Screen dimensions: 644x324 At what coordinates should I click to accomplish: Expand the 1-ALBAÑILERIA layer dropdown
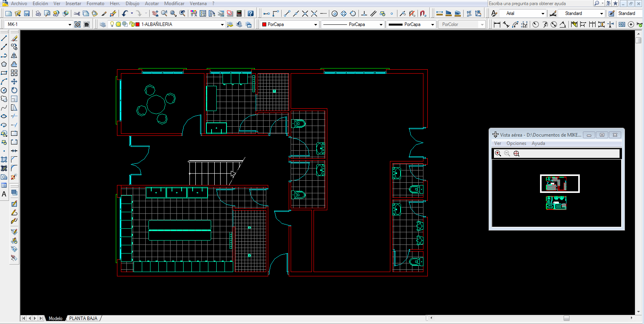pyautogui.click(x=222, y=24)
